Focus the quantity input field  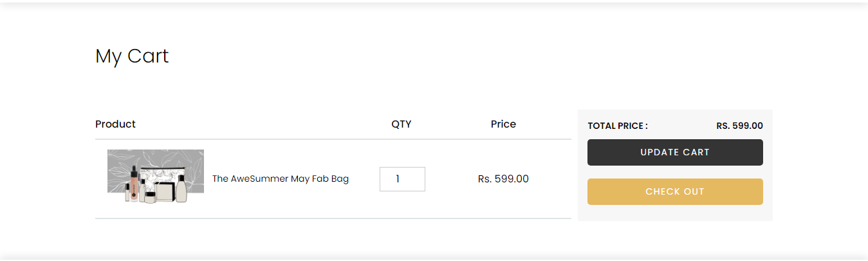(402, 179)
